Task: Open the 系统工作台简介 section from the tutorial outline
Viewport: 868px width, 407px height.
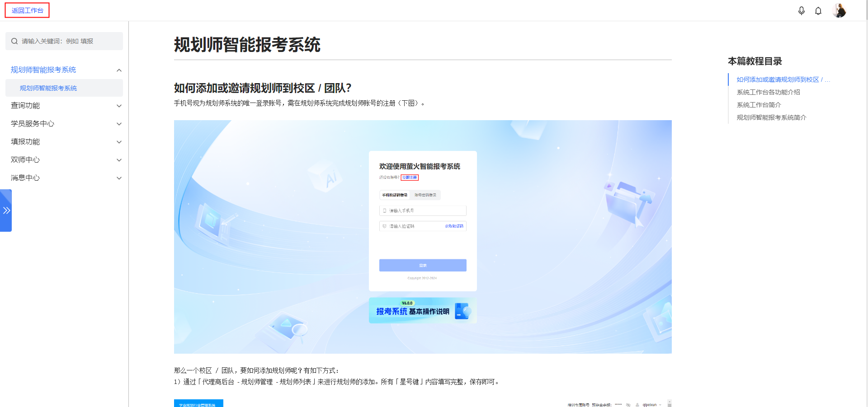Action: (x=759, y=104)
